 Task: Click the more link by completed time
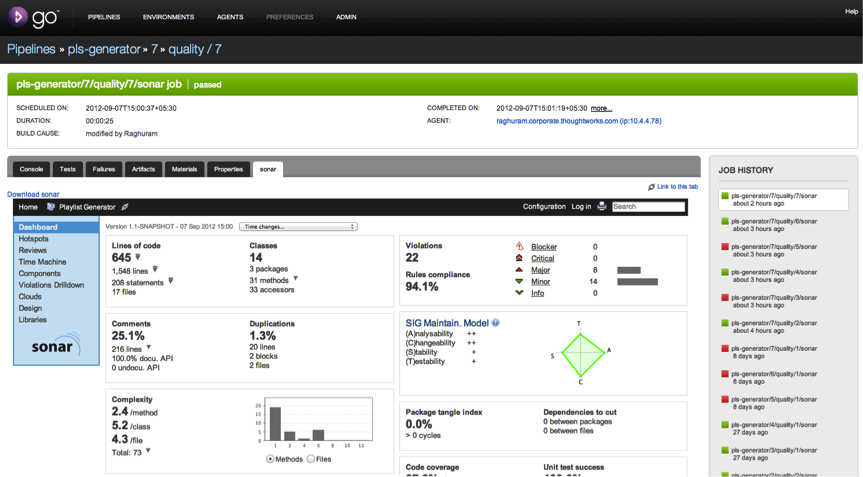pos(601,108)
